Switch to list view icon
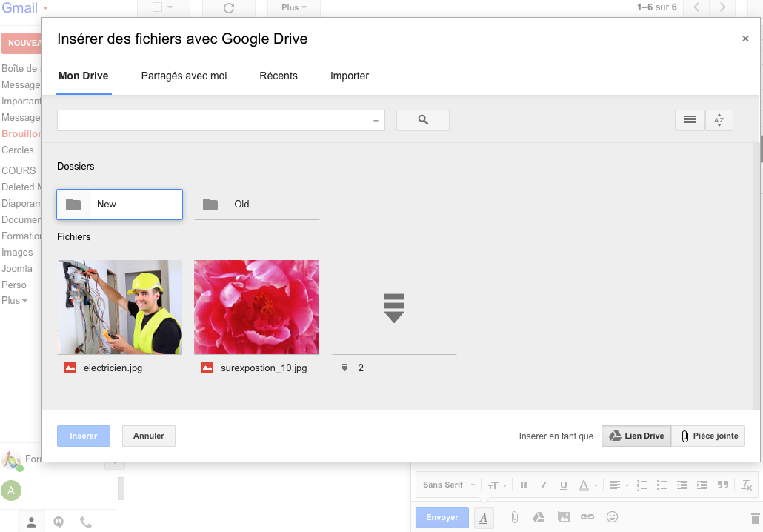763x532 pixels. click(690, 120)
